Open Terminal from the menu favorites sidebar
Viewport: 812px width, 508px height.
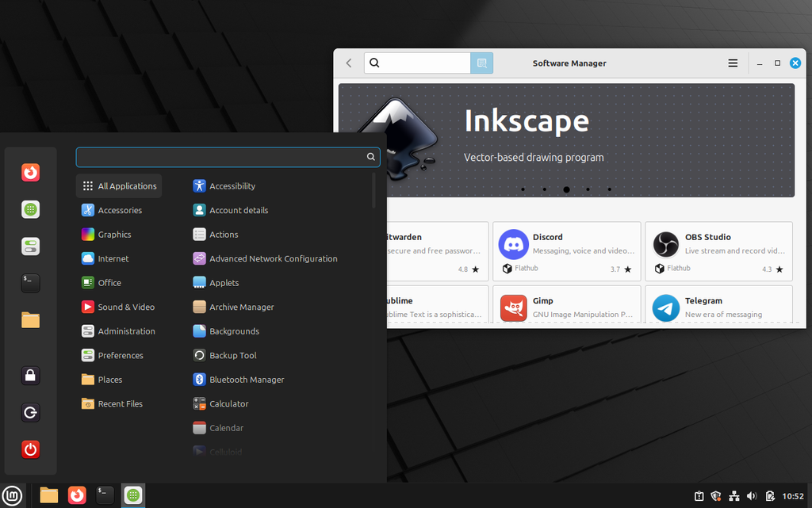click(31, 283)
